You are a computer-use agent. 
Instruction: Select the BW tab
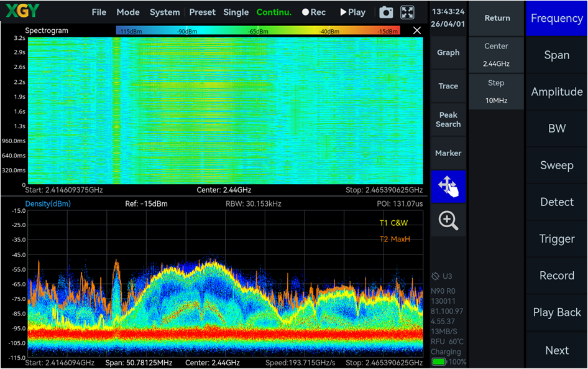pyautogui.click(x=557, y=128)
